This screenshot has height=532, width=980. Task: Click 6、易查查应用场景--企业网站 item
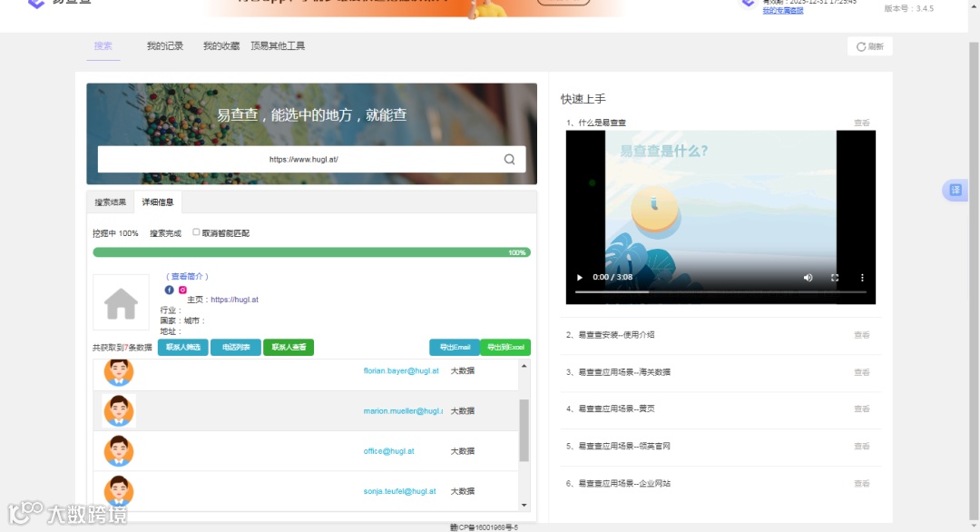(618, 483)
